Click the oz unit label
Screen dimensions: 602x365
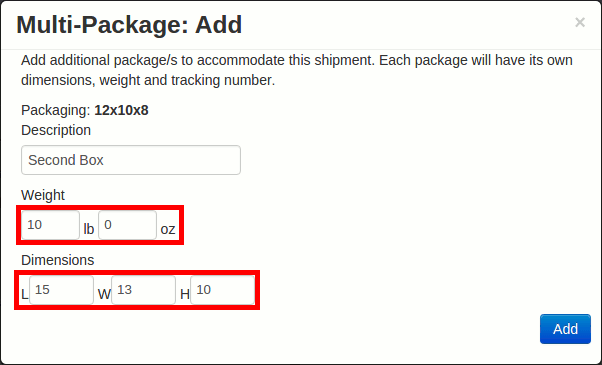tap(168, 230)
